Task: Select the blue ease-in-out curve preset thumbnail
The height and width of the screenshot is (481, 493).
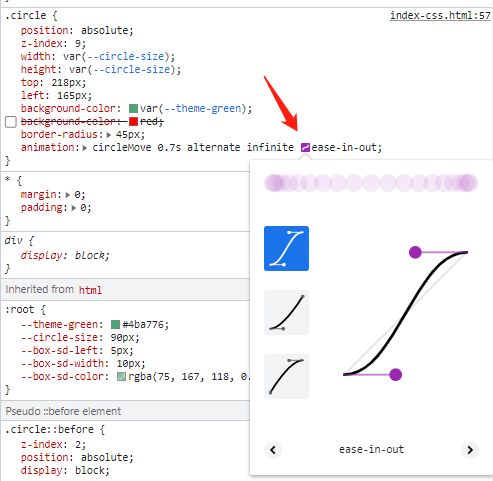Action: click(x=286, y=248)
